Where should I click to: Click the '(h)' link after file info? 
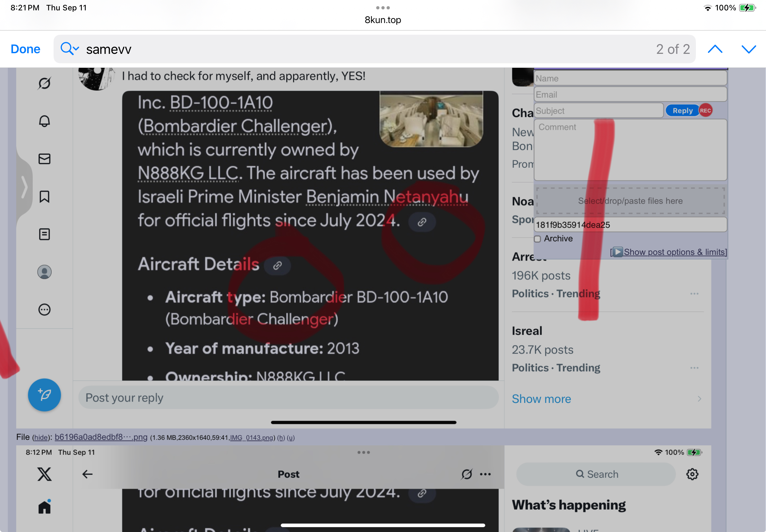[281, 438]
